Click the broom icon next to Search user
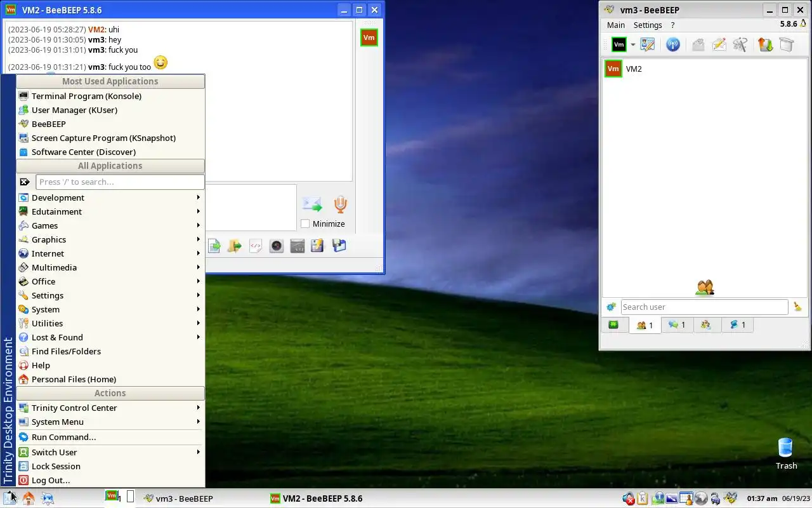This screenshot has width=812, height=508. (797, 307)
